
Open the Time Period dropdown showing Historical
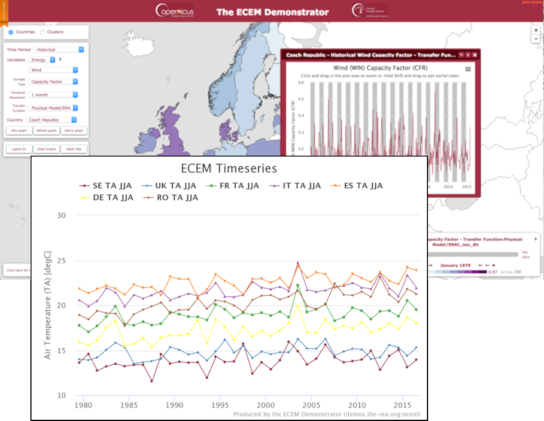coord(59,50)
